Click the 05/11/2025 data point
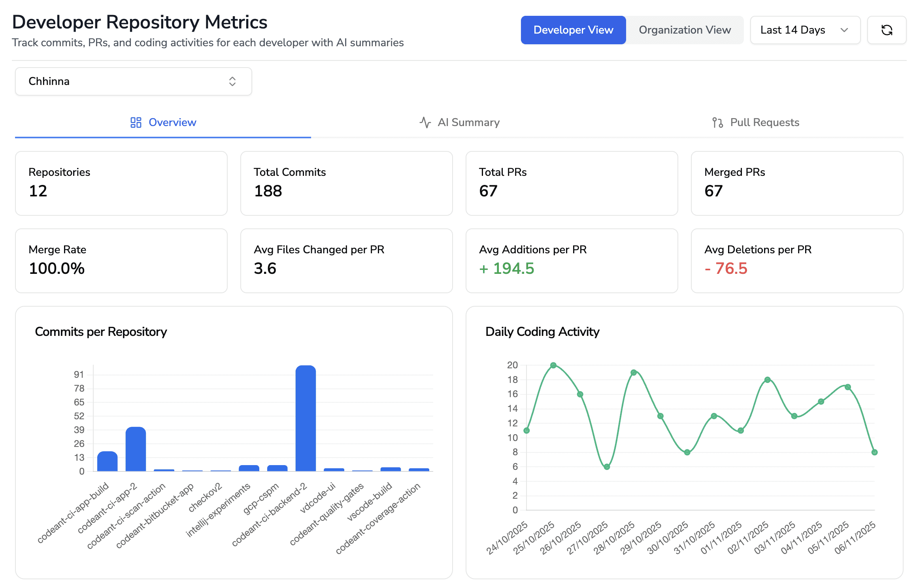 (x=847, y=387)
